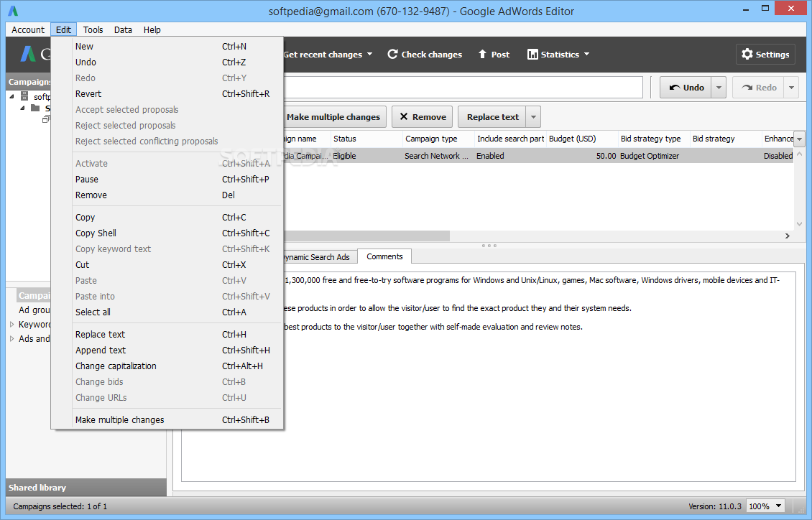Image resolution: width=812 pixels, height=520 pixels.
Task: Click the search filter input field
Action: tap(463, 88)
